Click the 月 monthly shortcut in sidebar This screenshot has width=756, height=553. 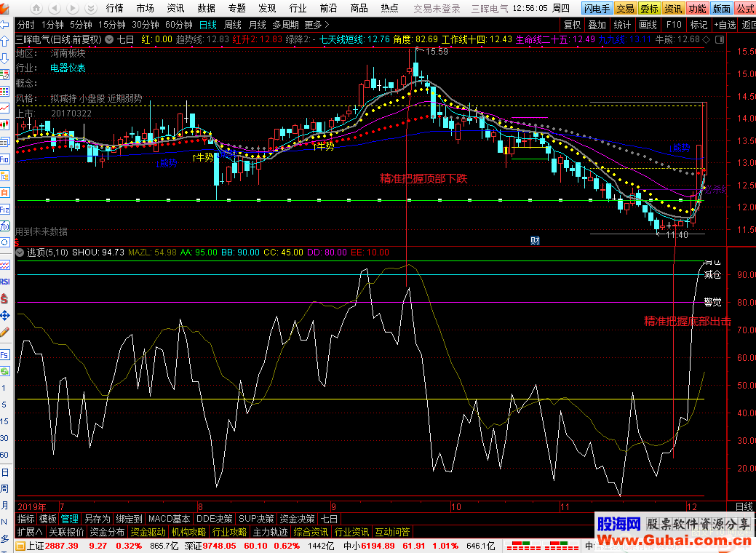[x=4, y=505]
